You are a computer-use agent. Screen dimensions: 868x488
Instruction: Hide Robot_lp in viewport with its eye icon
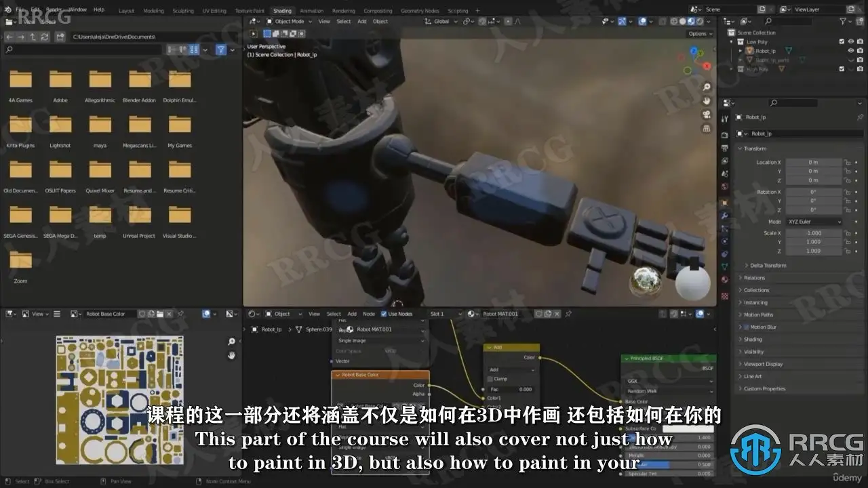[x=851, y=51]
